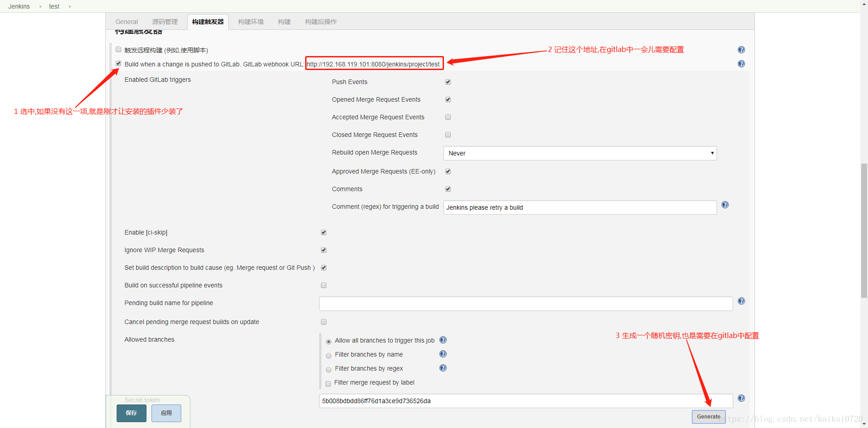This screenshot has height=428, width=868.
Task: Click the 'Enabled GitLab triggers' label
Action: coord(158,80)
